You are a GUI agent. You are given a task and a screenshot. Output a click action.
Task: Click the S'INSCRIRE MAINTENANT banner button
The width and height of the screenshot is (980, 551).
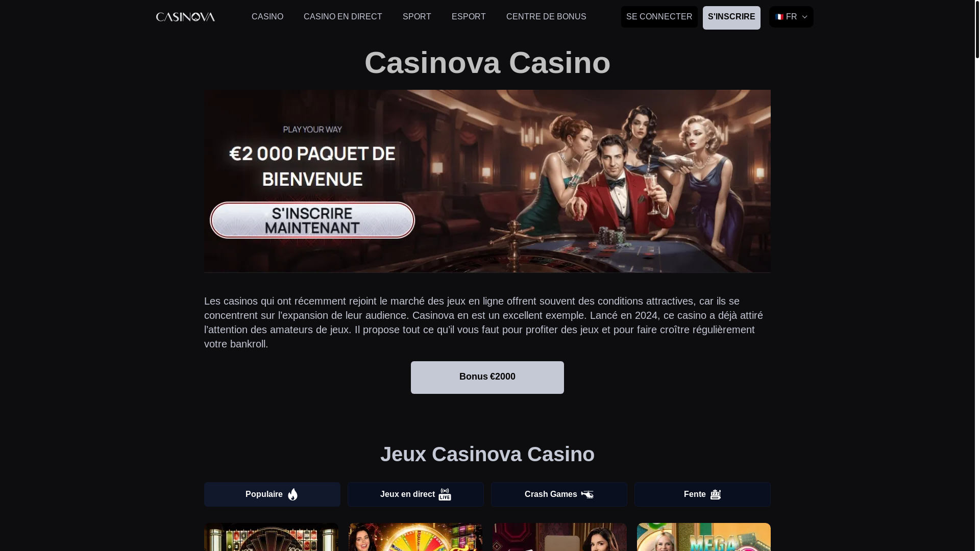[x=312, y=220]
